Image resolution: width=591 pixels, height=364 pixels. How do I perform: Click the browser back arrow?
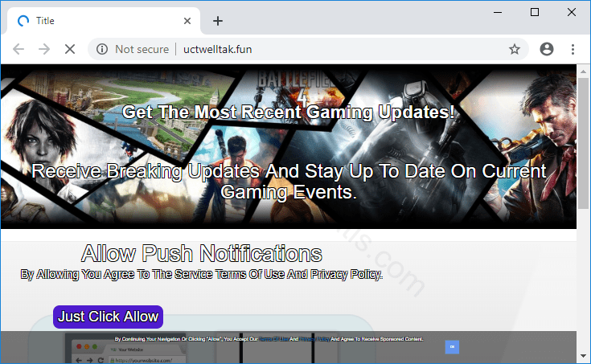[19, 49]
